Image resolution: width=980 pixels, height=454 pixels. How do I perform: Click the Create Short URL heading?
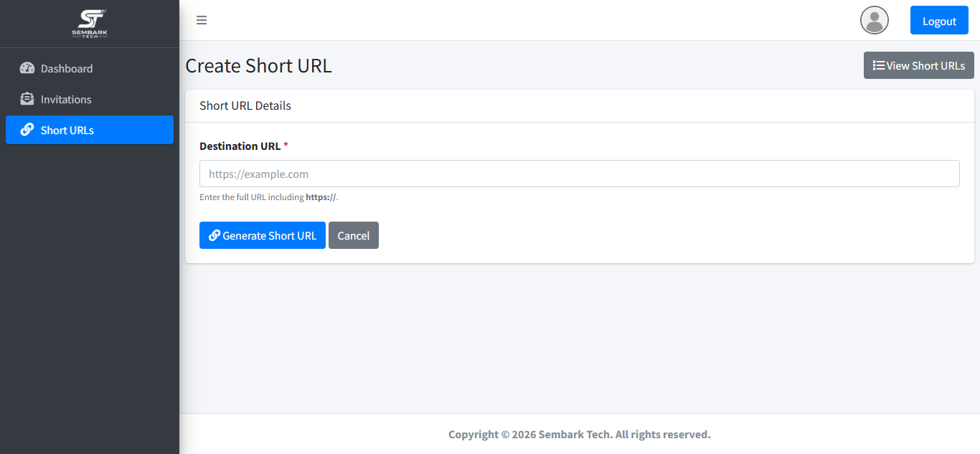click(258, 66)
